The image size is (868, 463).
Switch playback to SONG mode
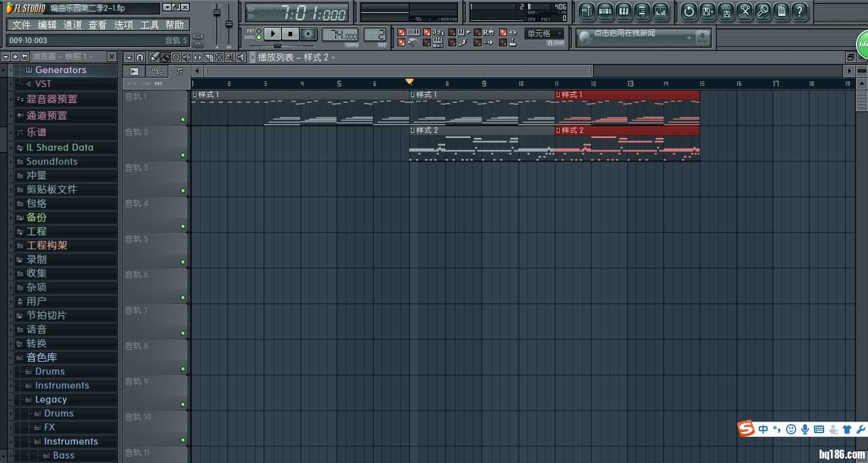[x=259, y=38]
